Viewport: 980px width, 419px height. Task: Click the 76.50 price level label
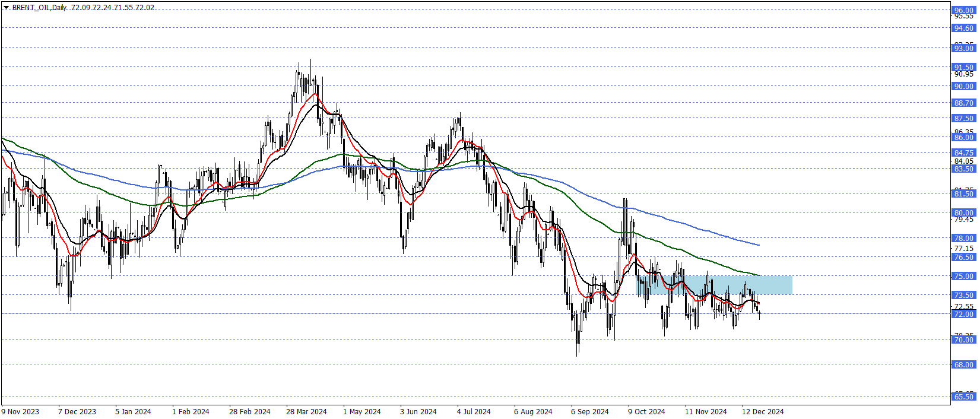click(x=963, y=257)
